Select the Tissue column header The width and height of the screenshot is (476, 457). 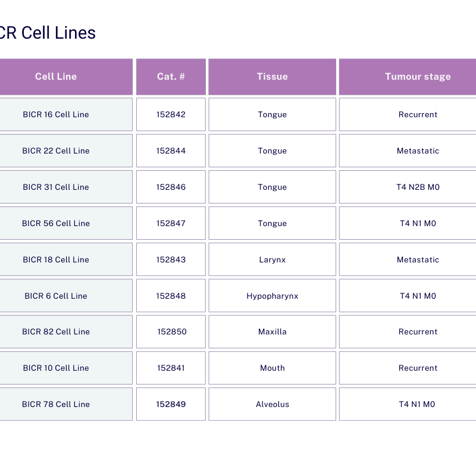coord(273,77)
